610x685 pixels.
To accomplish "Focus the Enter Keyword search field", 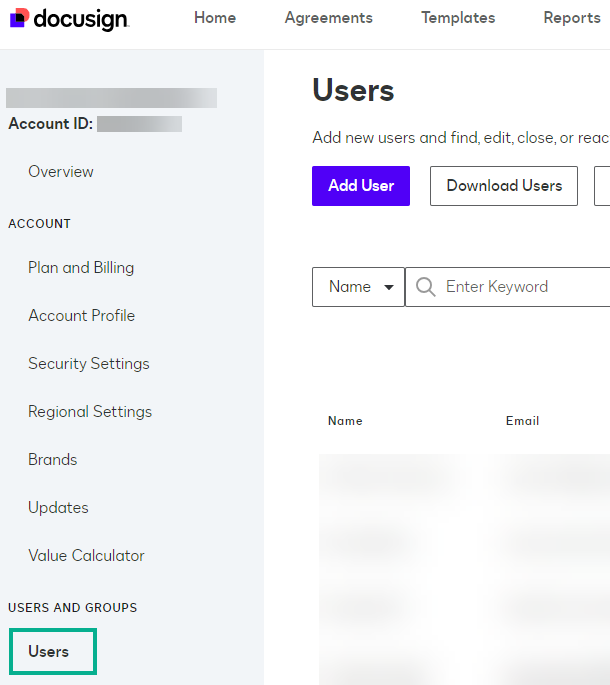I will coord(520,287).
